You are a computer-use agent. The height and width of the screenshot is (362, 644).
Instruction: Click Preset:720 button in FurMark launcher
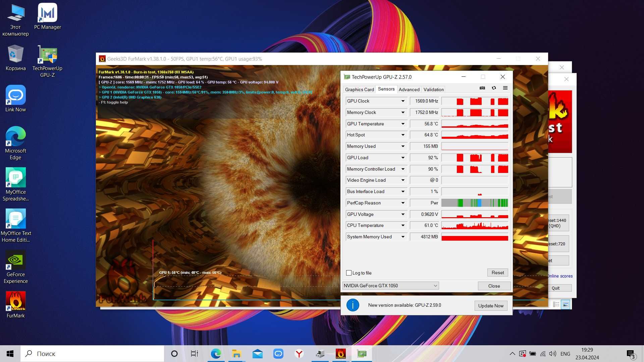pyautogui.click(x=558, y=244)
